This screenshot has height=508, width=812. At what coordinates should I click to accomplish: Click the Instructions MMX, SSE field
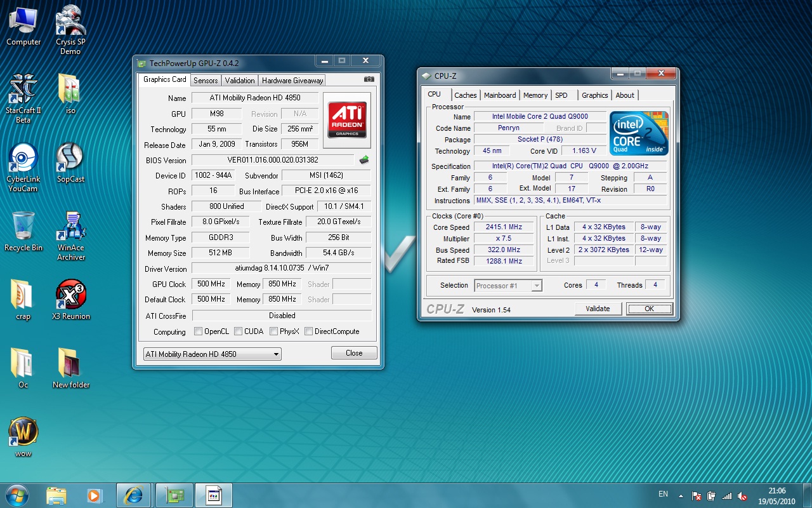(570, 200)
